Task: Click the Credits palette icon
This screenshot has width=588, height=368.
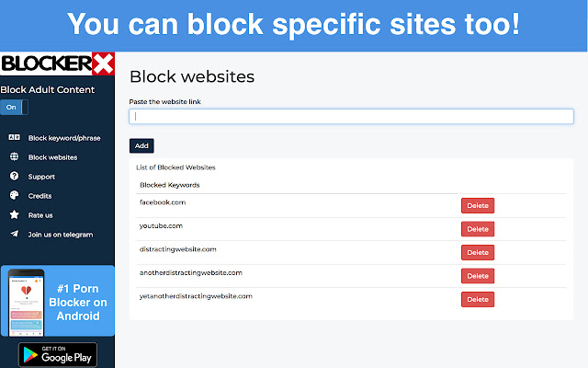Action: (14, 195)
